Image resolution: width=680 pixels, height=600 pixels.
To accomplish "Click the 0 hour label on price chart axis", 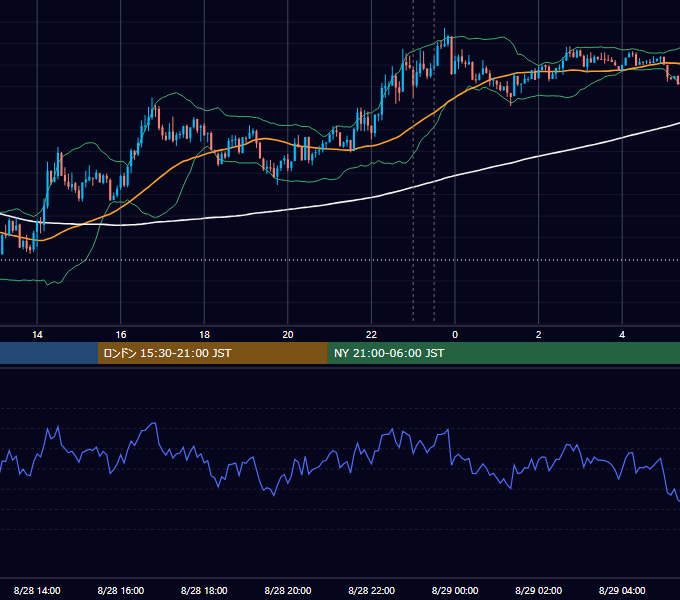I will click(x=455, y=335).
